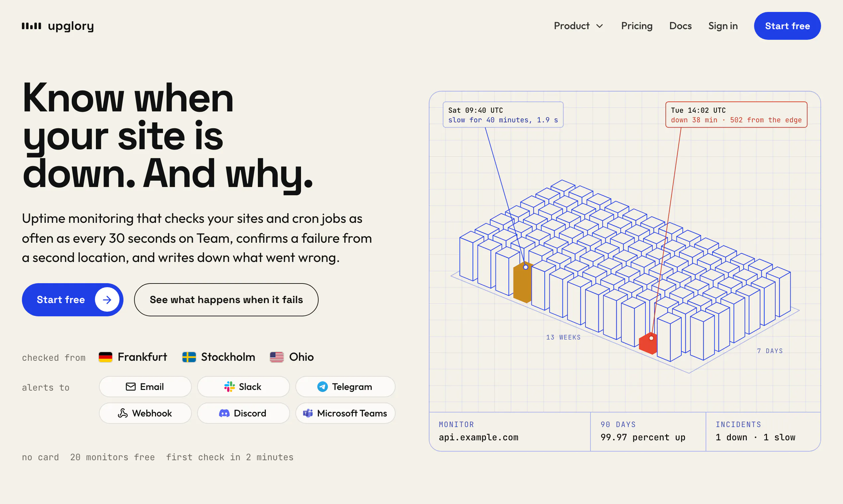Click the Sat 09:40 UTC slow callout
843x504 pixels.
[x=503, y=115]
